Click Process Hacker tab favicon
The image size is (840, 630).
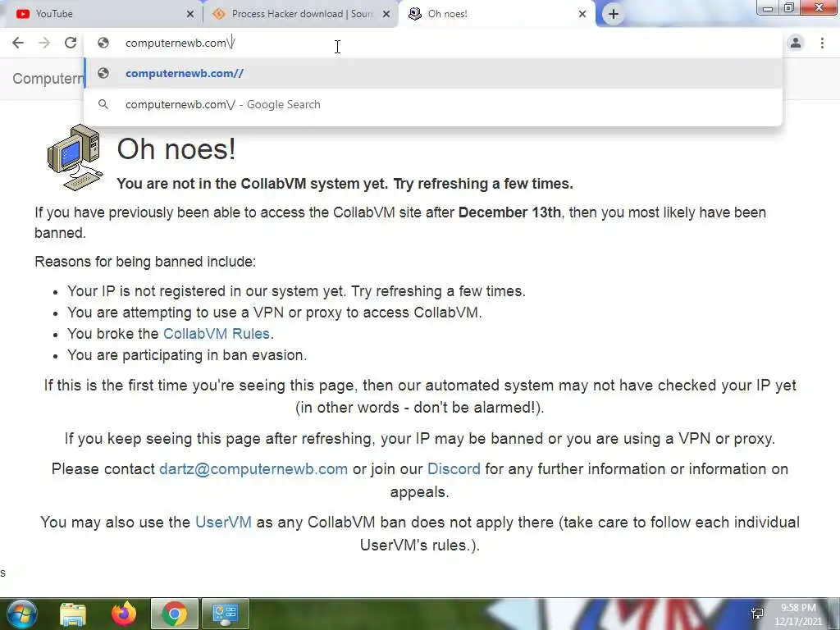click(218, 14)
